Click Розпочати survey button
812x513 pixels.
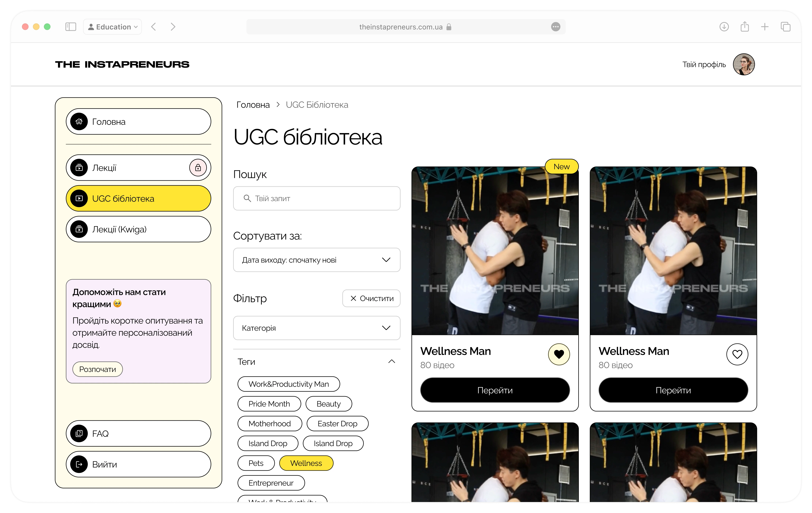(97, 369)
